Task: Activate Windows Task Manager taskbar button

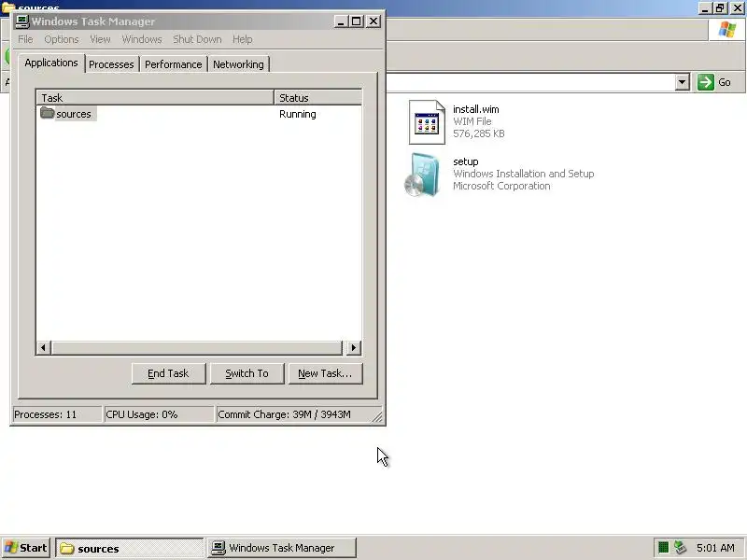Action: click(x=282, y=548)
